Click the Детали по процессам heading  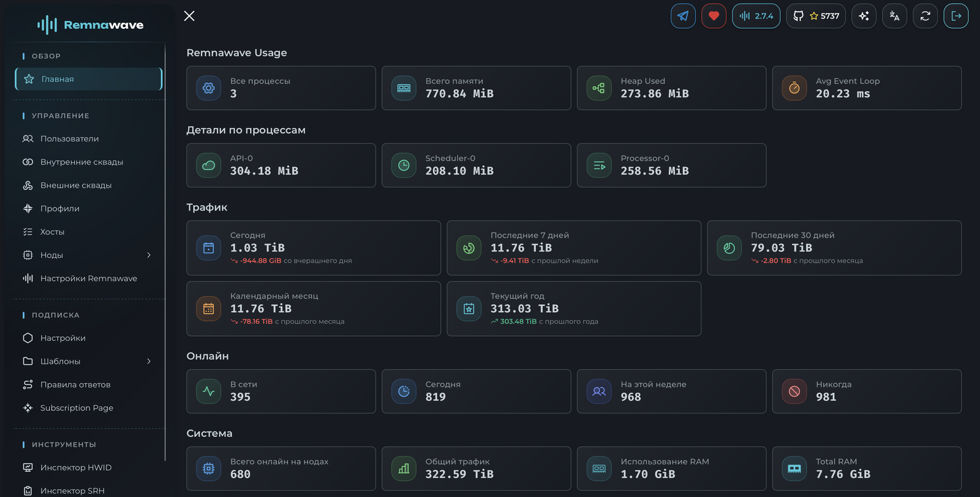246,130
